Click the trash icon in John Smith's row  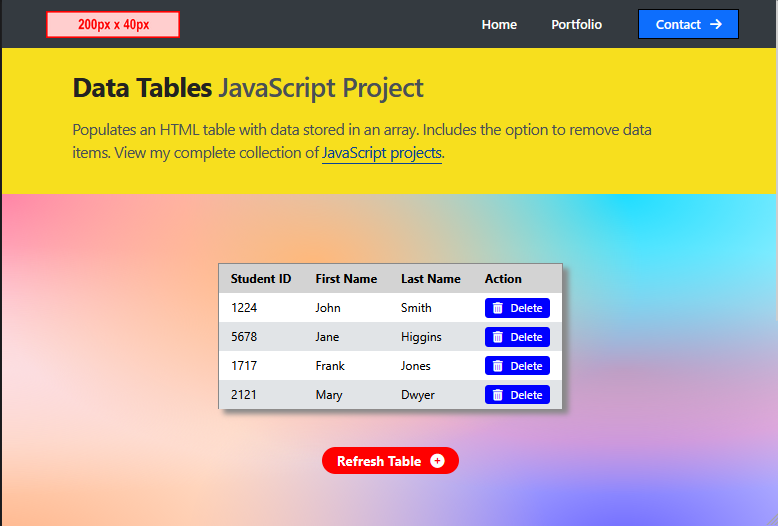coord(498,308)
